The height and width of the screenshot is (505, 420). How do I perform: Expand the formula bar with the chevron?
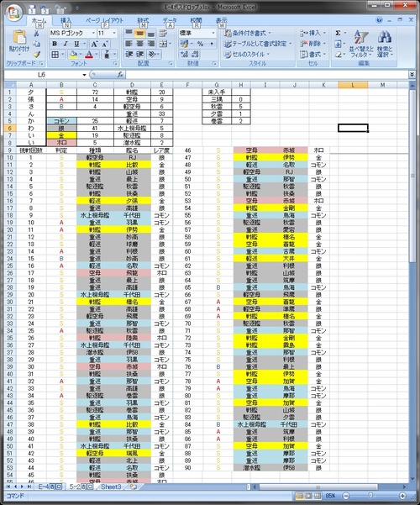click(x=412, y=75)
